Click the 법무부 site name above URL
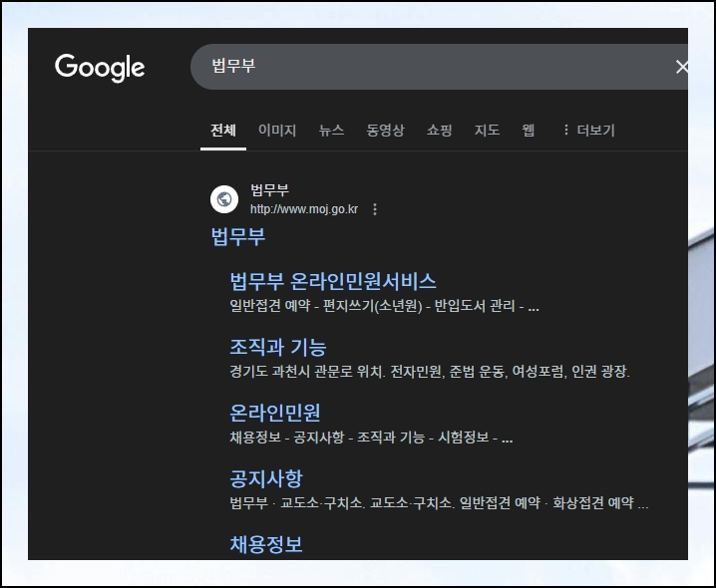Screen dimensions: 716x588 pos(269,190)
